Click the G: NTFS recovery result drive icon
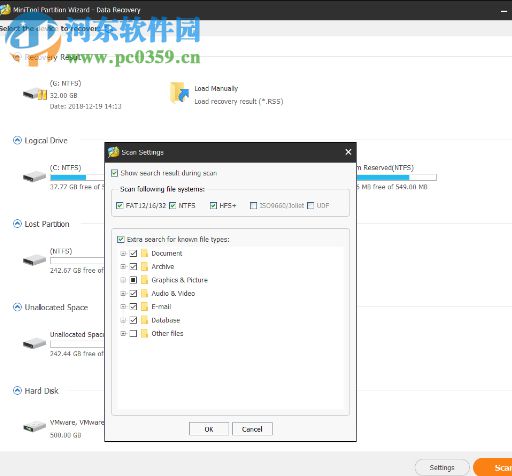The image size is (512, 476). [35, 94]
